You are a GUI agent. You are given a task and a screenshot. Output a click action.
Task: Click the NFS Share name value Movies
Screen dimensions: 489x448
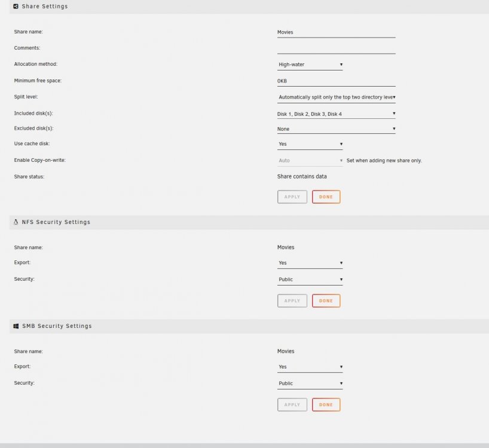286,247
